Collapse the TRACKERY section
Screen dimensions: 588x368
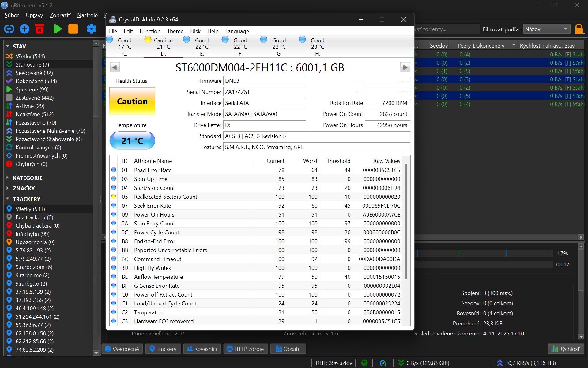pos(8,199)
